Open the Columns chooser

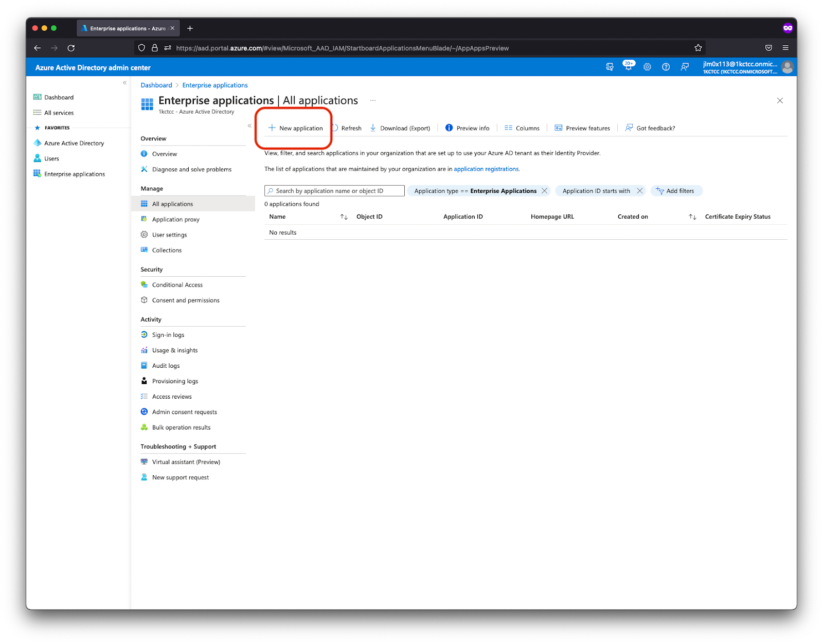coord(522,128)
